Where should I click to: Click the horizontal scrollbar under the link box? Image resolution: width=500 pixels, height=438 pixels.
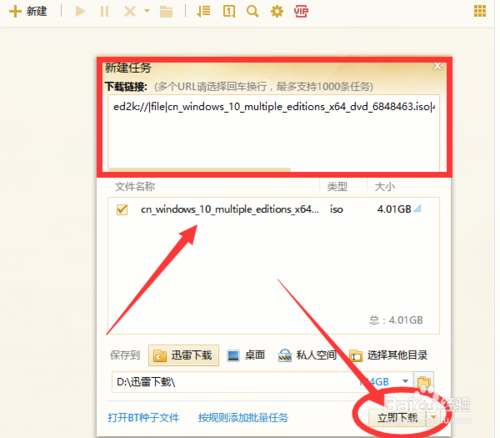pyautogui.click(x=200, y=170)
